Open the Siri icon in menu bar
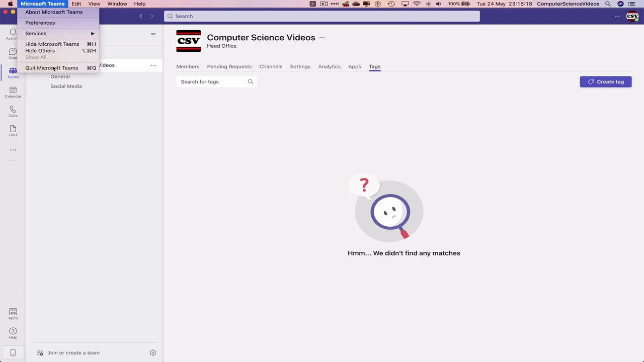644x362 pixels. point(620,4)
